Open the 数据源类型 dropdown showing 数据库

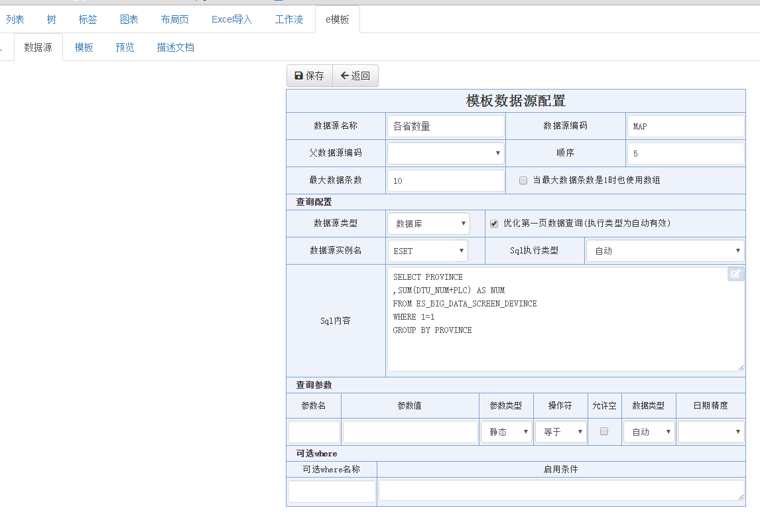point(428,224)
